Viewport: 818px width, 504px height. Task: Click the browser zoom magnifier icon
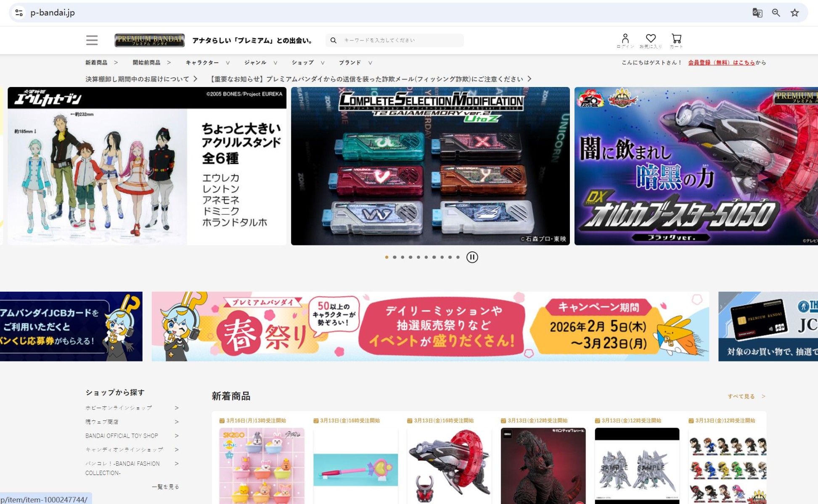tap(776, 13)
